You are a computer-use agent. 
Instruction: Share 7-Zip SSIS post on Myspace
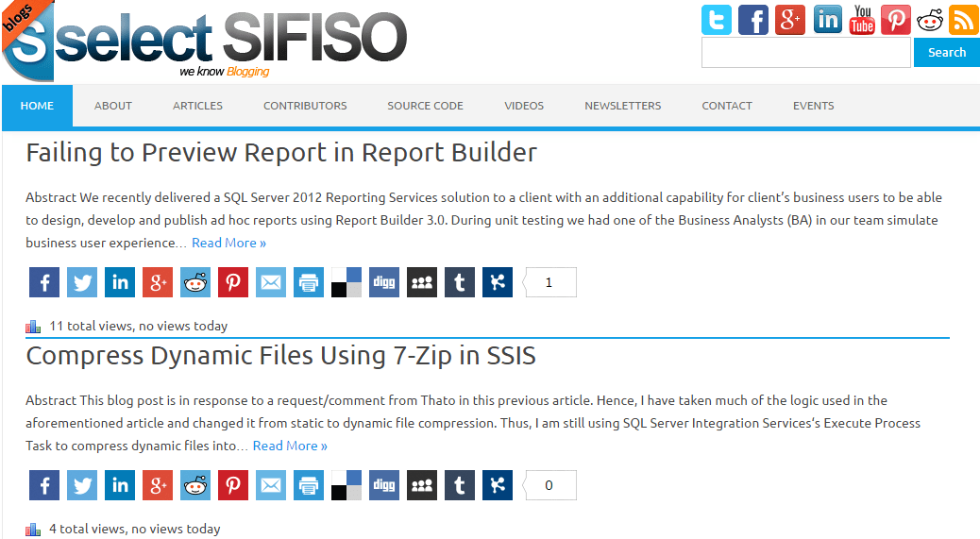click(x=422, y=485)
